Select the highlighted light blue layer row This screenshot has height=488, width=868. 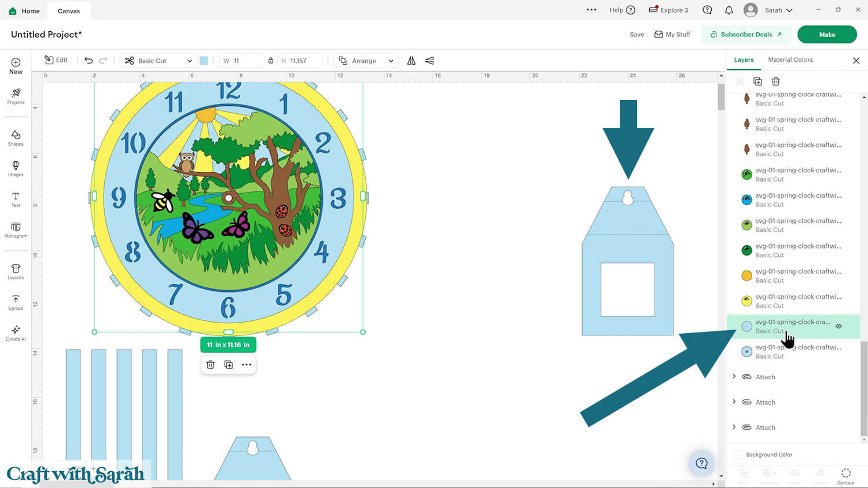tap(793, 326)
